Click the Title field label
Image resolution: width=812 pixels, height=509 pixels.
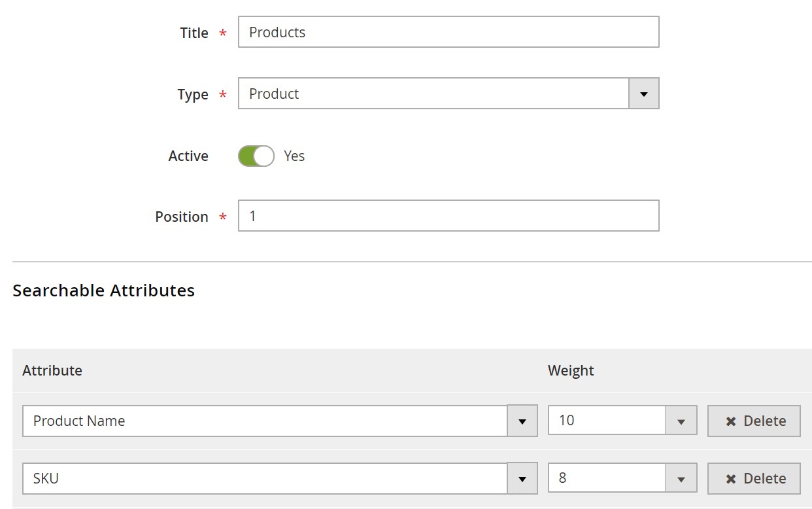(x=194, y=33)
